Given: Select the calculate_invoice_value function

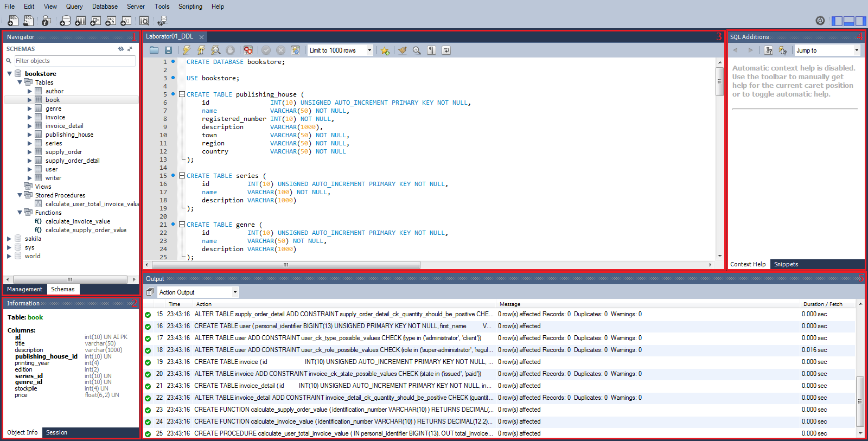Looking at the screenshot, I should point(78,221).
